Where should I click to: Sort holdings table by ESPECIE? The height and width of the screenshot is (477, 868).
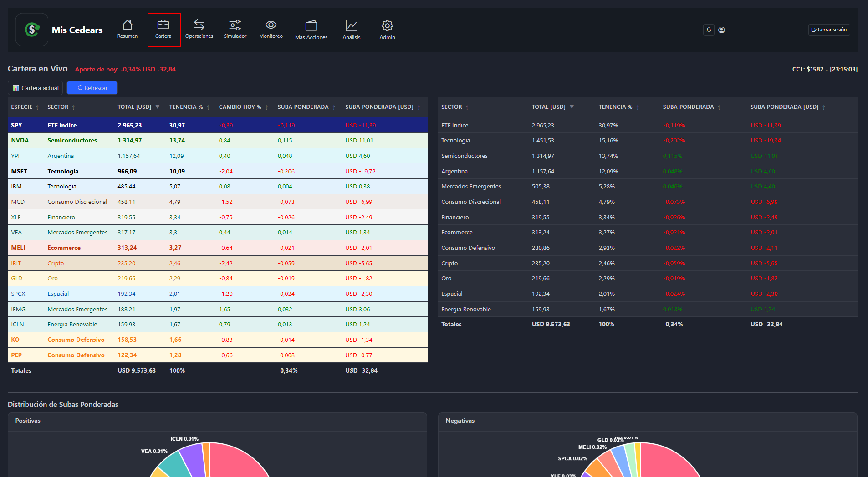[x=25, y=107]
